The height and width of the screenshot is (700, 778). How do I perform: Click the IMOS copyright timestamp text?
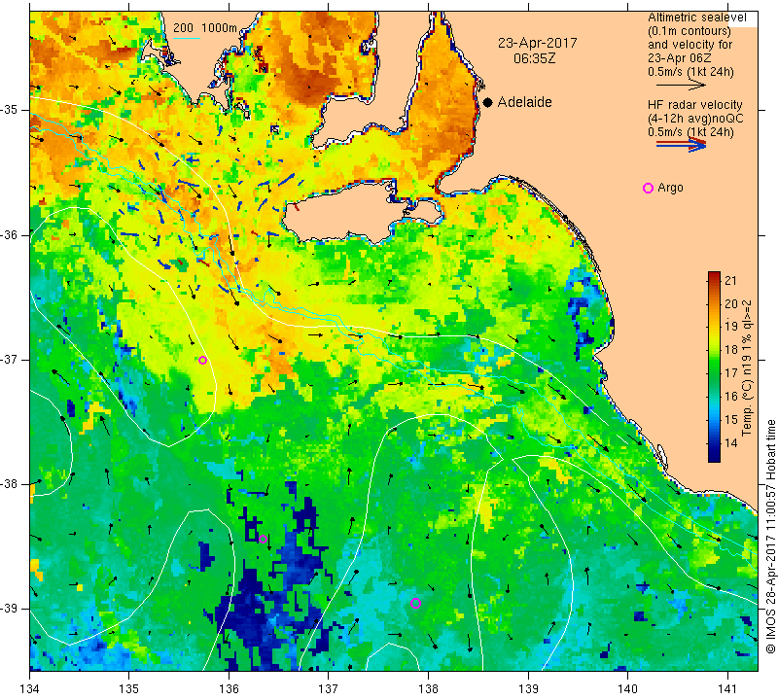click(x=770, y=536)
